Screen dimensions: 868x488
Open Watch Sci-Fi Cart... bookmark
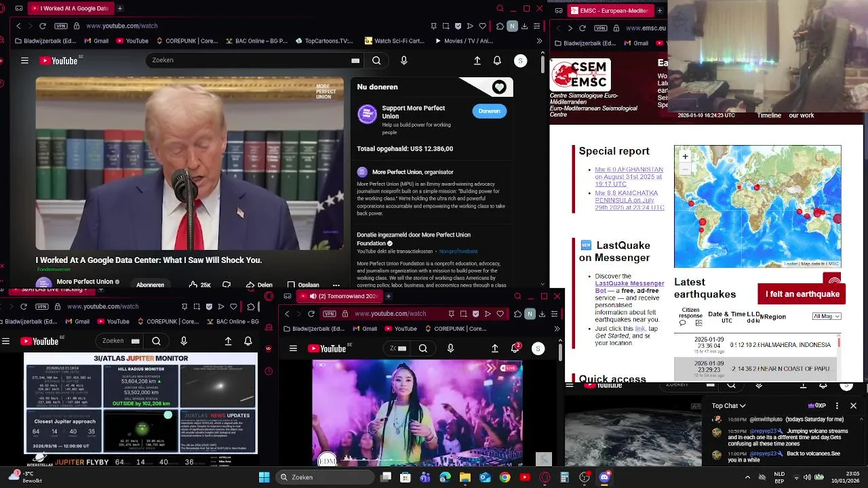click(x=395, y=41)
